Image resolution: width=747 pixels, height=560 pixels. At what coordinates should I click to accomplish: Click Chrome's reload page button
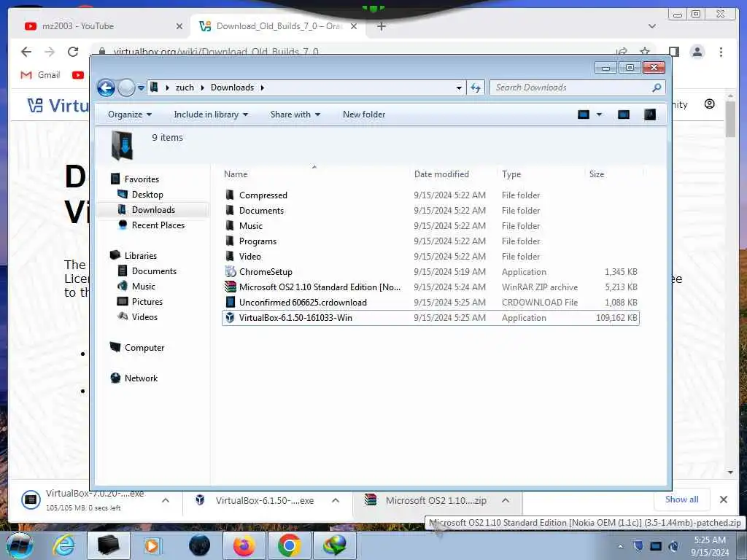pos(73,52)
